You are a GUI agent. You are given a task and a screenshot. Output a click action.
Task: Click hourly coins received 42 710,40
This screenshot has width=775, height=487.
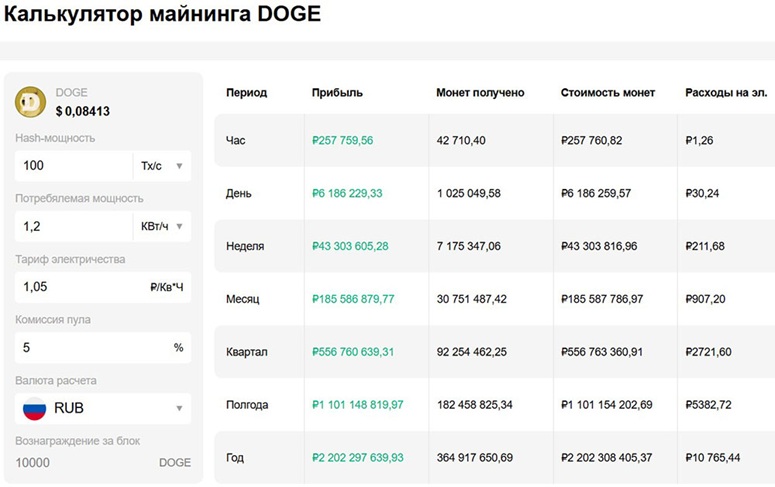pos(461,140)
